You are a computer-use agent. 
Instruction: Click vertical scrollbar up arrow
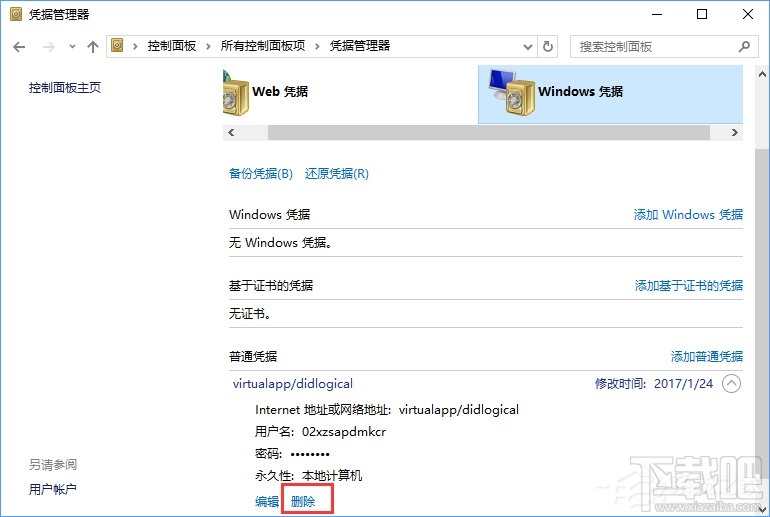point(762,75)
